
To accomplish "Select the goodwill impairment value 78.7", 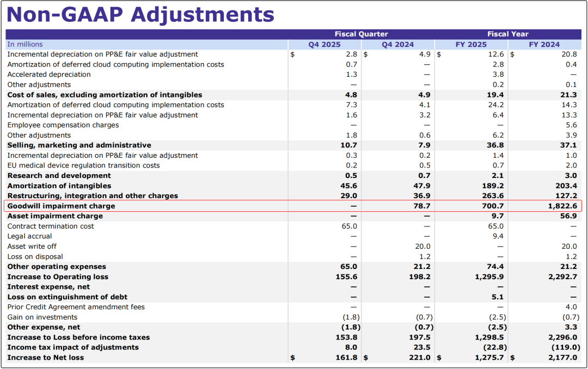I will pyautogui.click(x=421, y=206).
